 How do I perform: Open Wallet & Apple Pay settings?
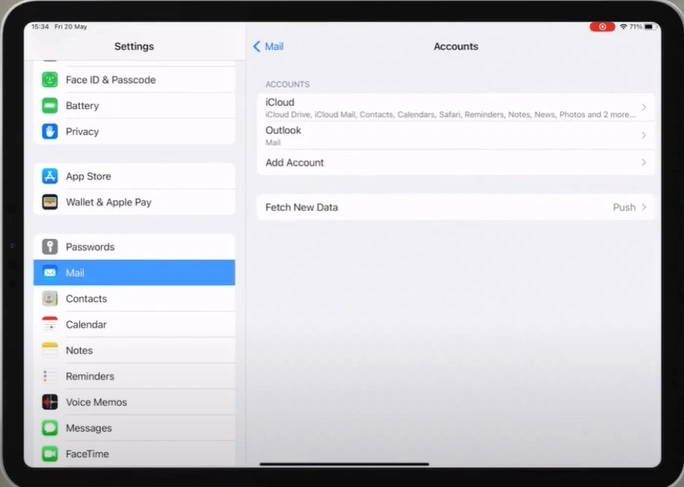[x=134, y=202]
